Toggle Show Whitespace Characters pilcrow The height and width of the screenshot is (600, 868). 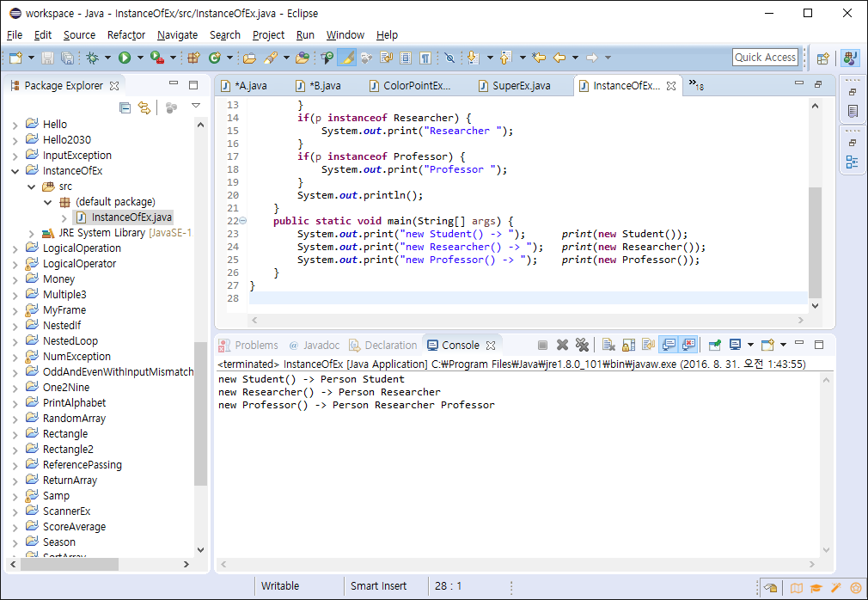click(x=425, y=58)
